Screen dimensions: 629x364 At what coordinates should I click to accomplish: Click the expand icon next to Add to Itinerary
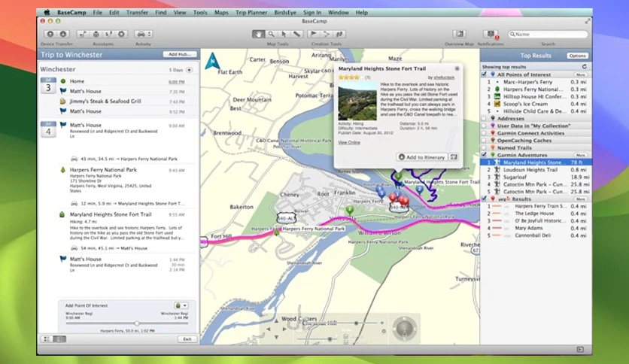click(x=454, y=157)
